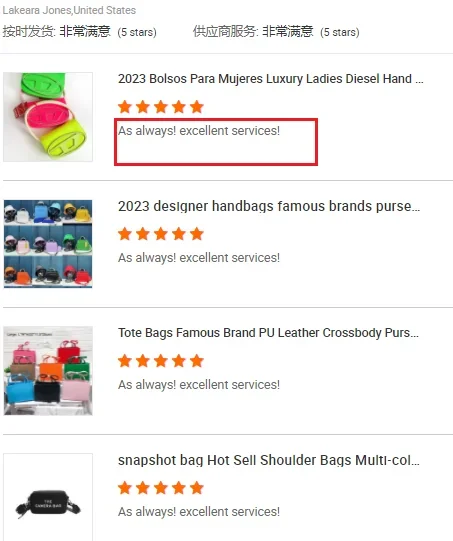Open '2023 Bolsos Para Mujeres Luxury Ladies' product link
Screen dimensions: 453x541
click(x=270, y=79)
